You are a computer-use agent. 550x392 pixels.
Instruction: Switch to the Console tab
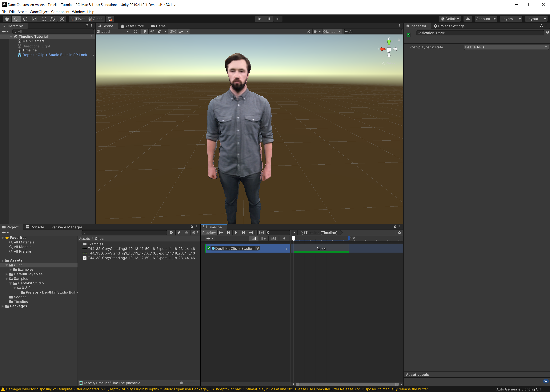(35, 227)
